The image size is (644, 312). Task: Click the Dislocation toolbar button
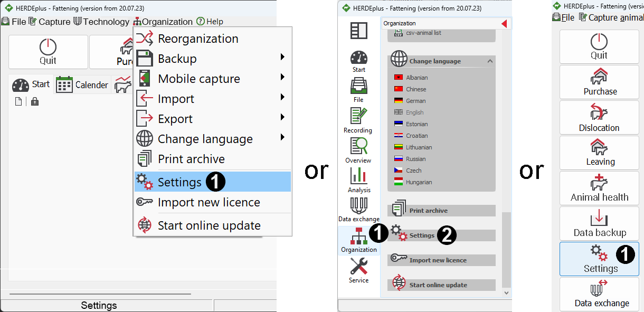[599, 117]
